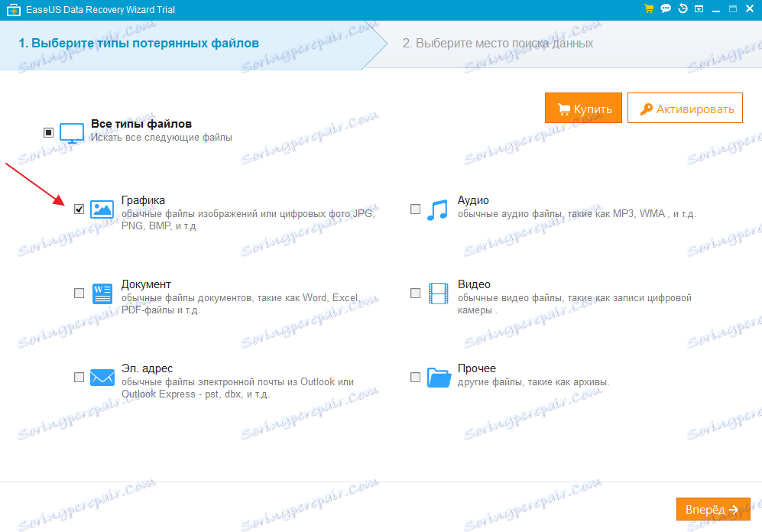Enable the Прочее checkbox
This screenshot has height=532, width=762.
(x=416, y=377)
